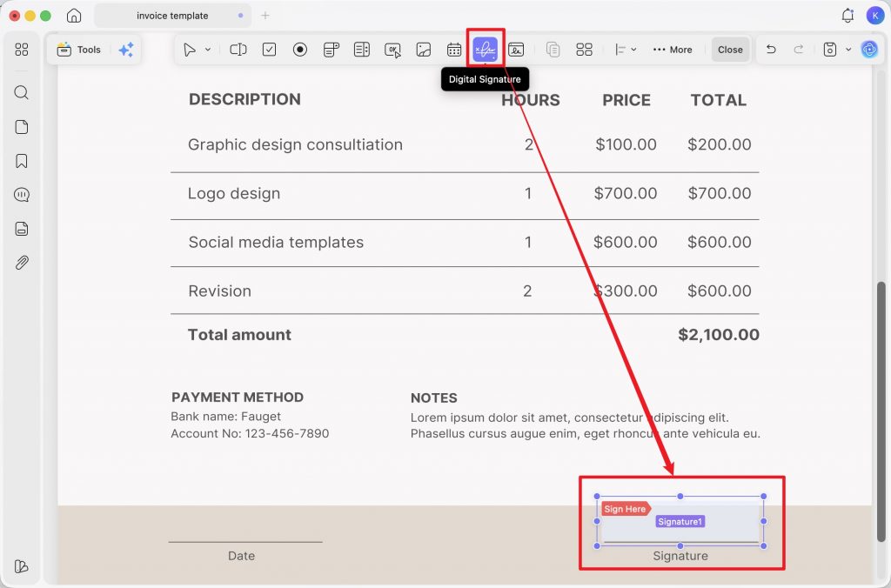891x588 pixels.
Task: Open the layers icon at sidebar bottom
Action: pyautogui.click(x=21, y=566)
